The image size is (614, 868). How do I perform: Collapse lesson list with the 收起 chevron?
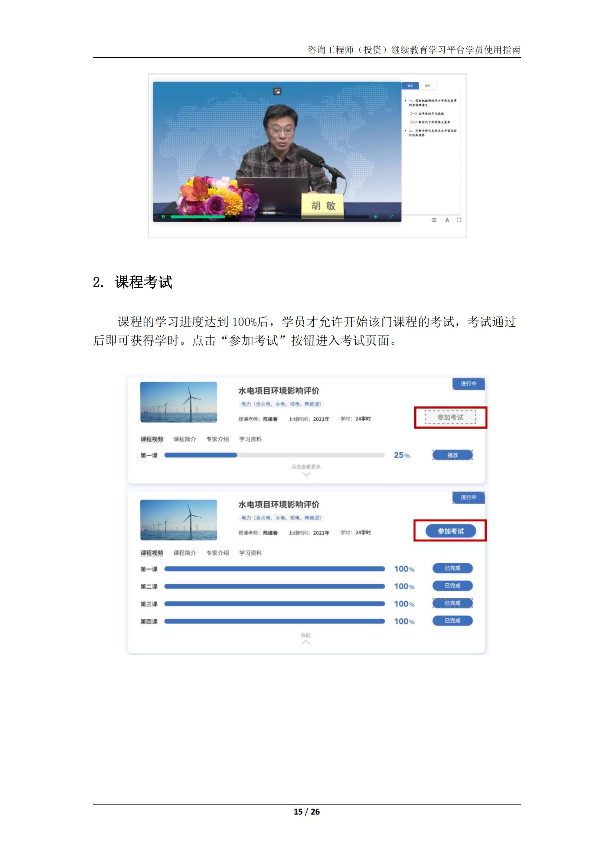306,642
